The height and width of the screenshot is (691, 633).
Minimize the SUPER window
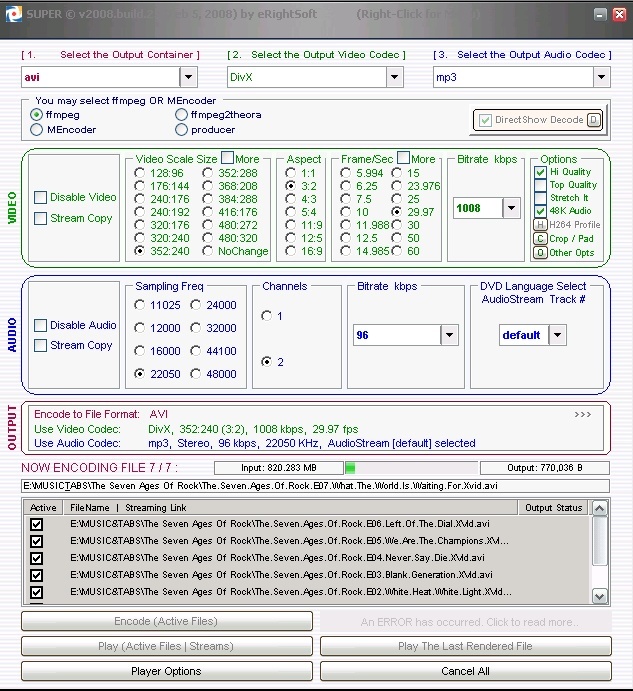600,15
